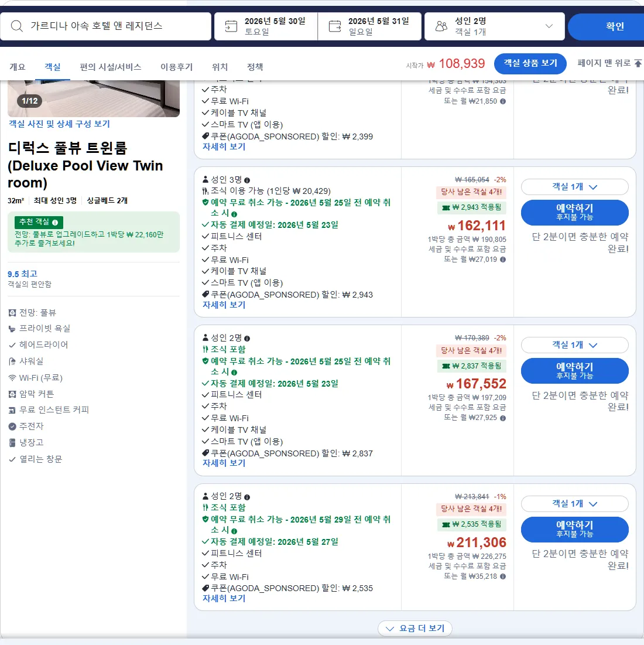Click the 9.5 최고 rating text

22,274
